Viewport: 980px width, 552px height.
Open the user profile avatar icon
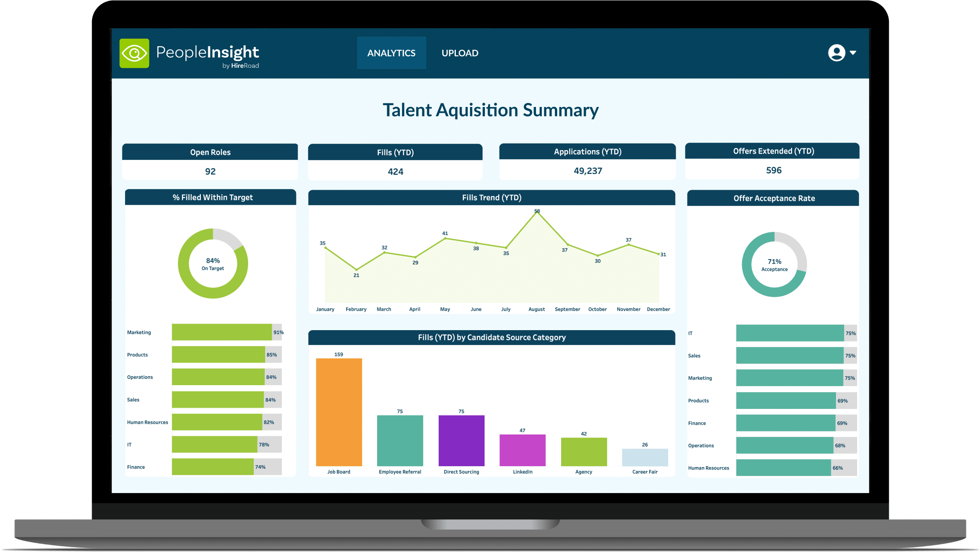coord(836,53)
